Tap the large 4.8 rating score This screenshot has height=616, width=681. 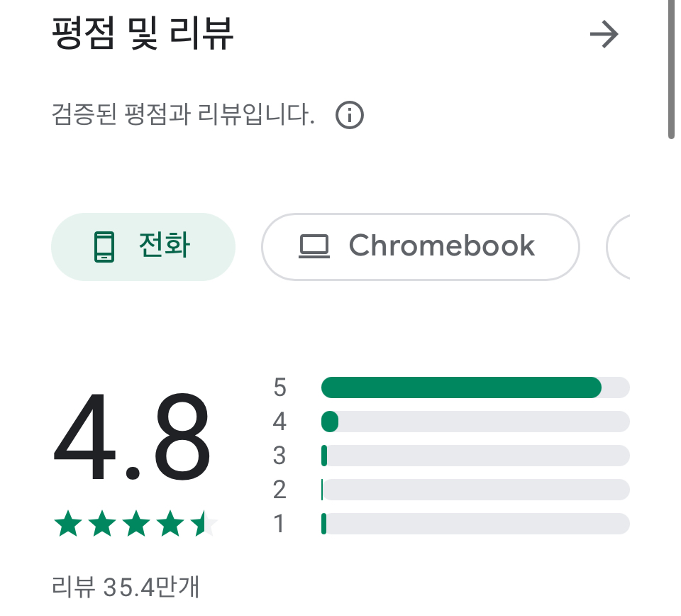pyautogui.click(x=132, y=436)
